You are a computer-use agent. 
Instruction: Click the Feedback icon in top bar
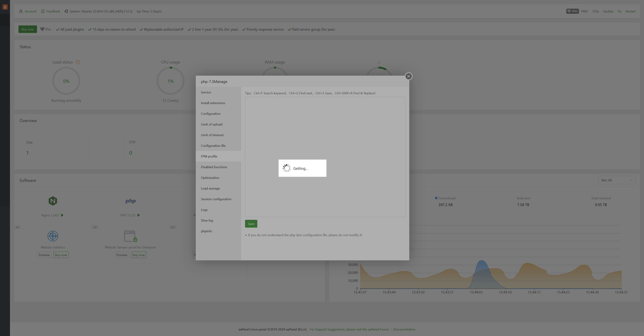click(x=43, y=11)
